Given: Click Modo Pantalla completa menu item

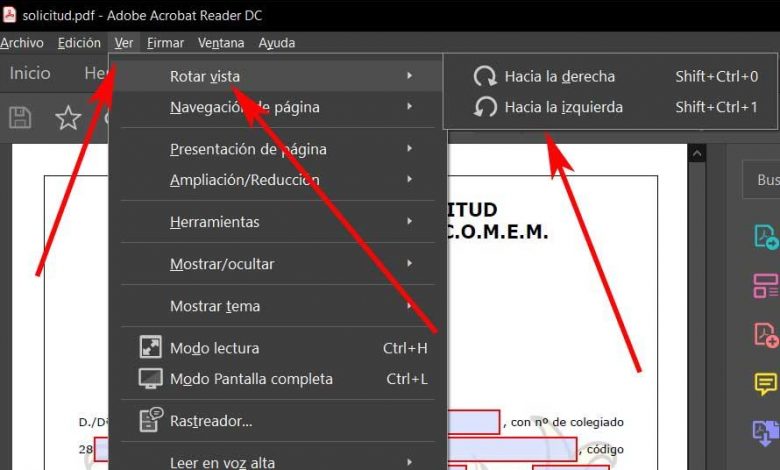Looking at the screenshot, I should [x=278, y=378].
